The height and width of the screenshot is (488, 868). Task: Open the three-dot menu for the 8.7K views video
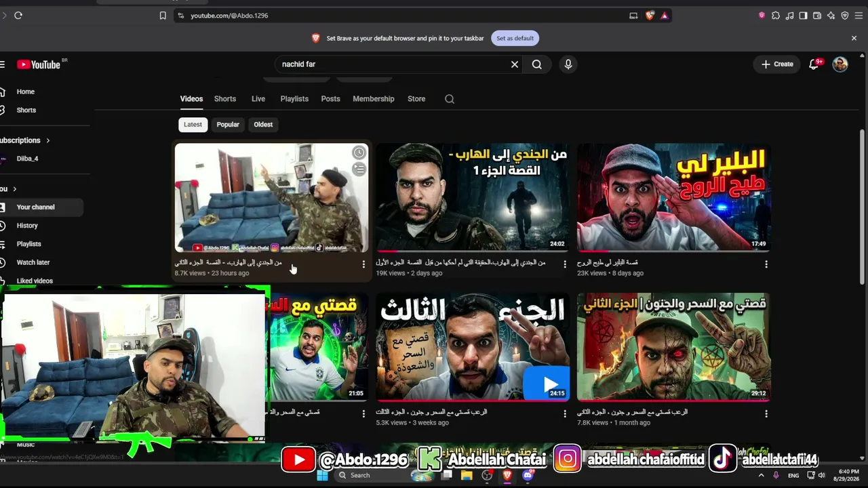(x=363, y=264)
